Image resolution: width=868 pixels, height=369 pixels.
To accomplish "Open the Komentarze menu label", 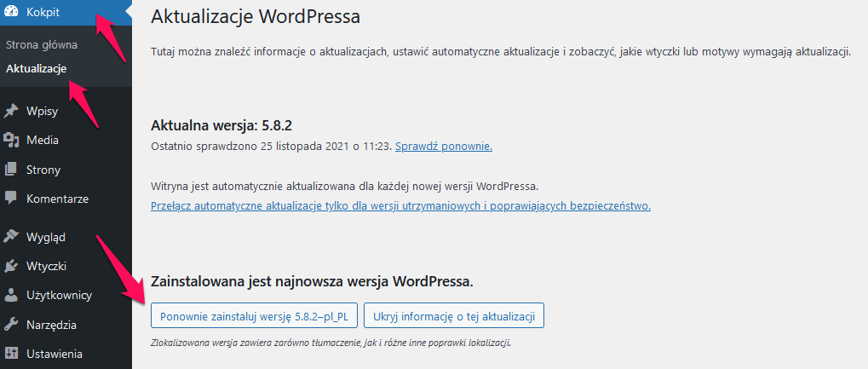I will [58, 199].
